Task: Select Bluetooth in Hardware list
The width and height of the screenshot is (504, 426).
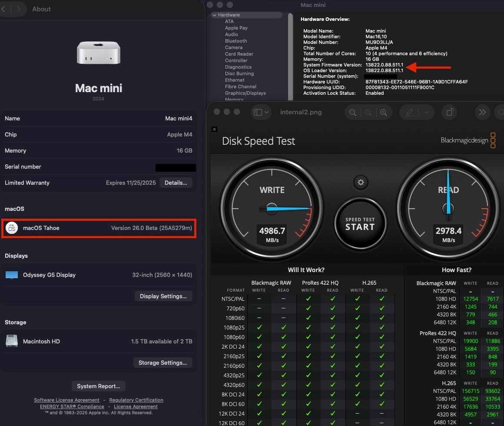Action: [x=236, y=41]
